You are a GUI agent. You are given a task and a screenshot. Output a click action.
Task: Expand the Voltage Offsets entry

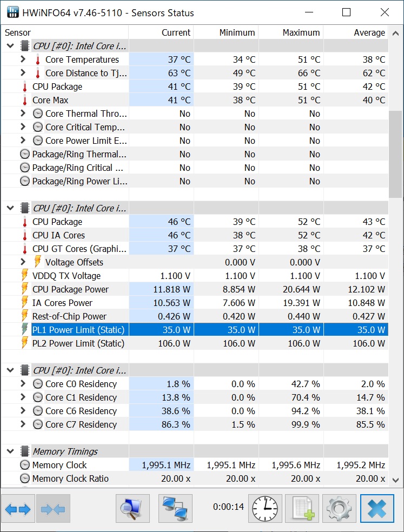click(x=23, y=262)
